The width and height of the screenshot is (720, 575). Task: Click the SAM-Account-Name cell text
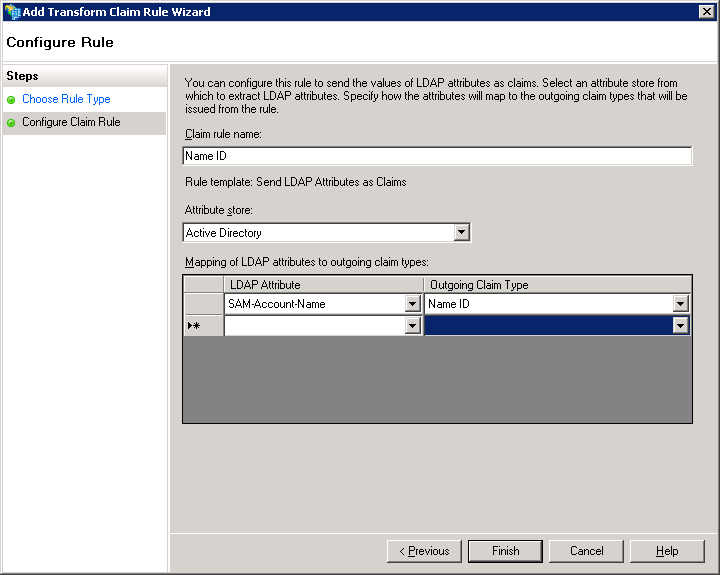pos(276,304)
